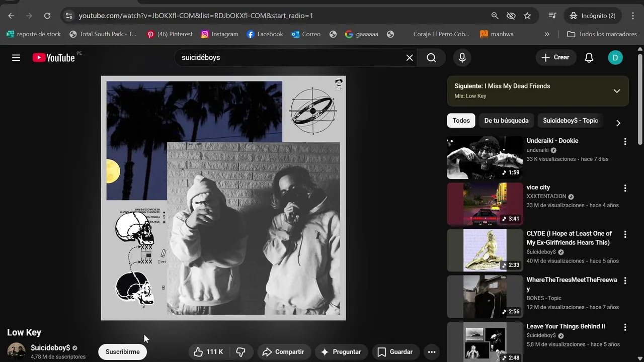The height and width of the screenshot is (362, 644).
Task: Open the Incógnito (2) profile button
Action: [592, 16]
